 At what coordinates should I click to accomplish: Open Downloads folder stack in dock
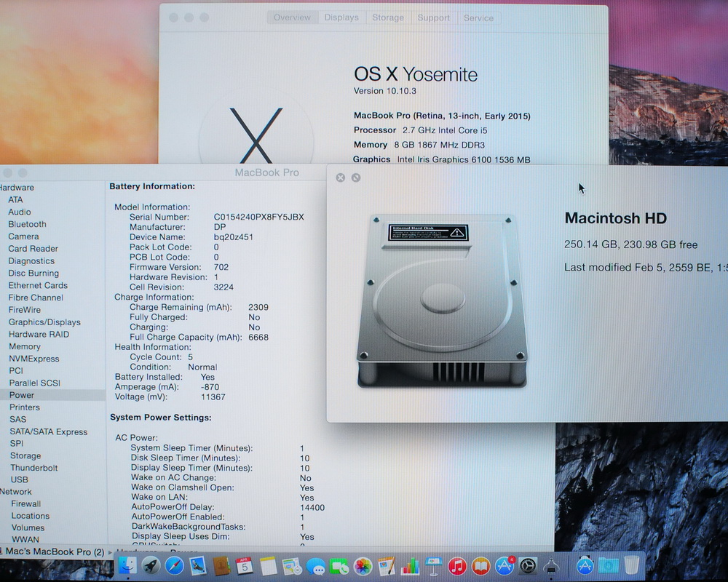tap(608, 566)
